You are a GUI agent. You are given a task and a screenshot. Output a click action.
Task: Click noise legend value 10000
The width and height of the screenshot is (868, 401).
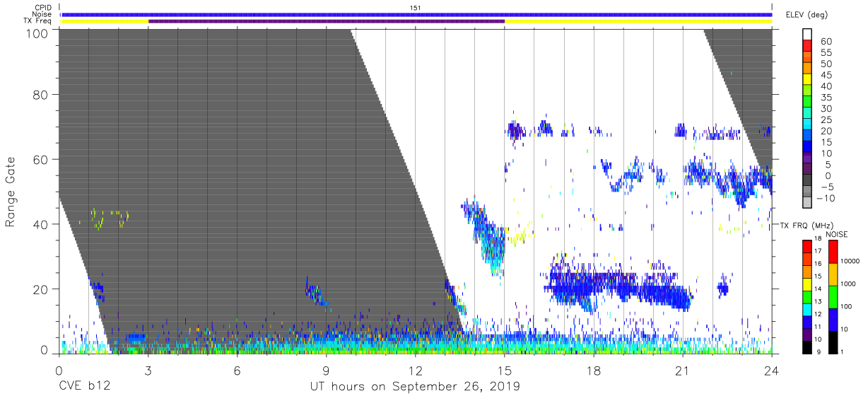tap(851, 260)
